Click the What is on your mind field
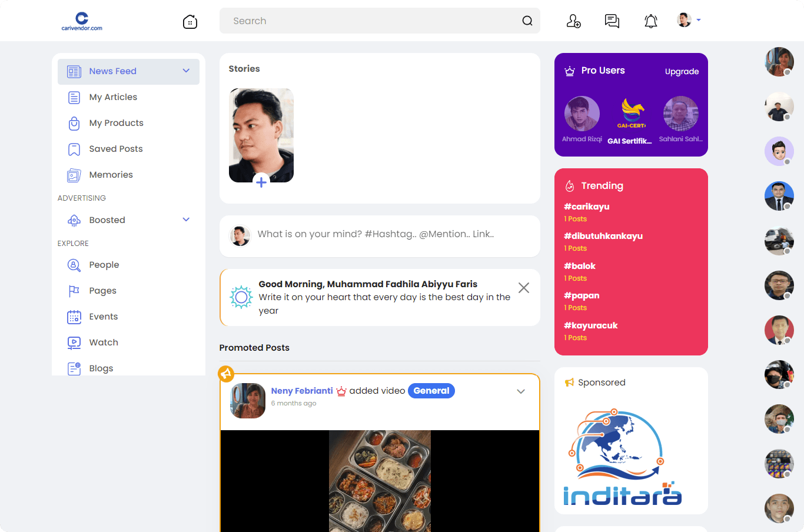The height and width of the screenshot is (532, 804). click(x=376, y=234)
